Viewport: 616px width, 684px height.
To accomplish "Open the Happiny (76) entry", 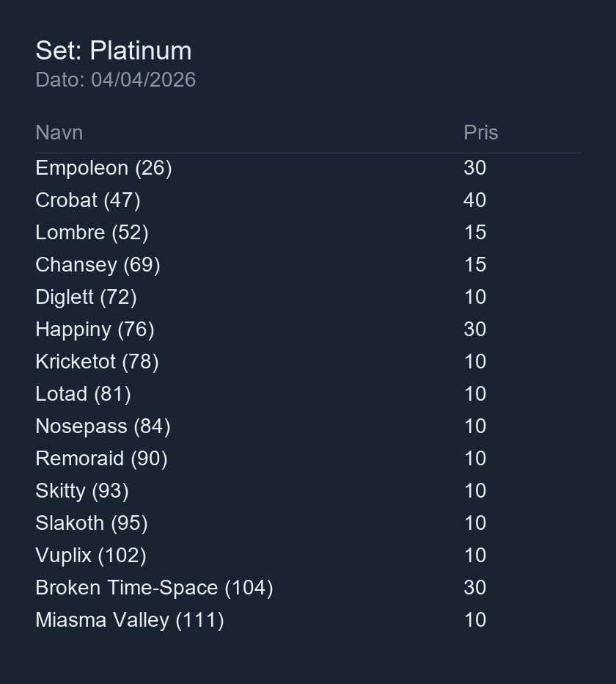I will click(95, 330).
